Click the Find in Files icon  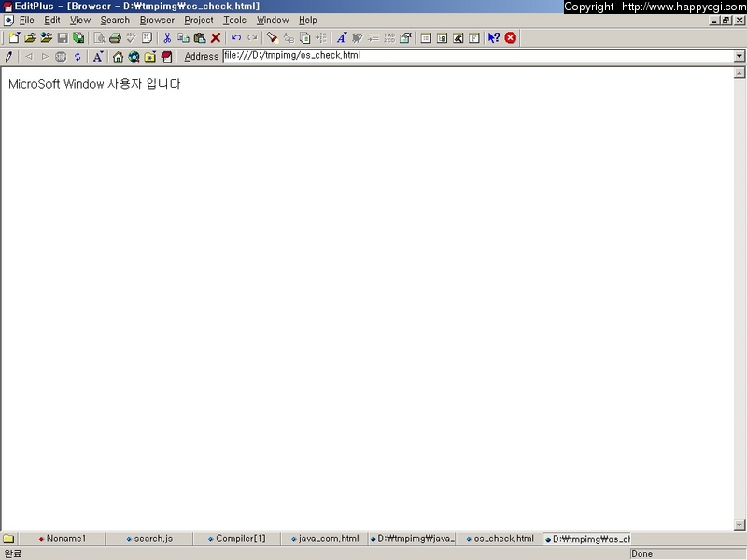[x=305, y=38]
